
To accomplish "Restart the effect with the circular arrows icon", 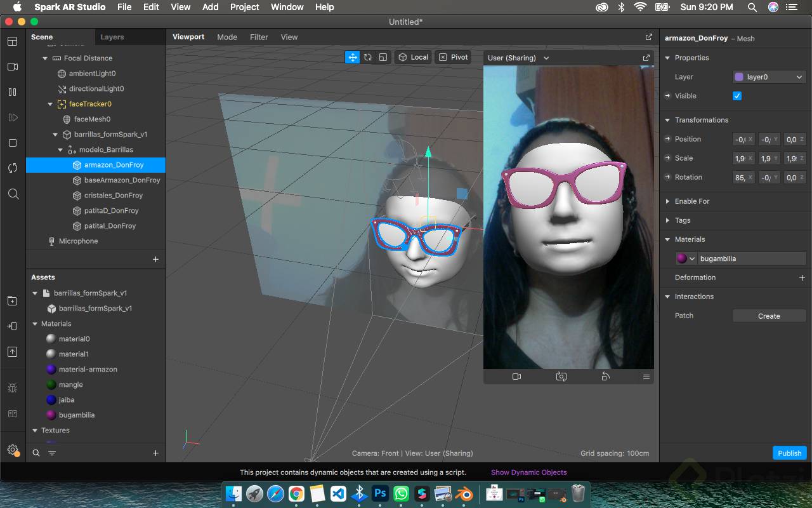I will (x=13, y=168).
